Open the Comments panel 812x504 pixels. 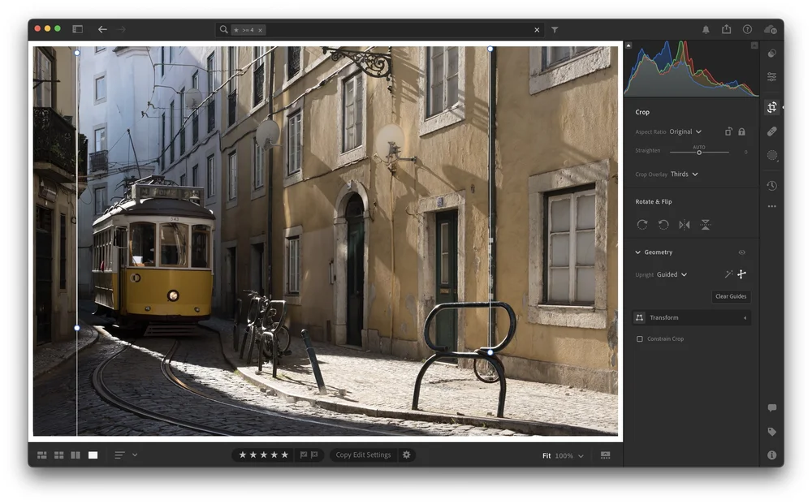click(773, 408)
